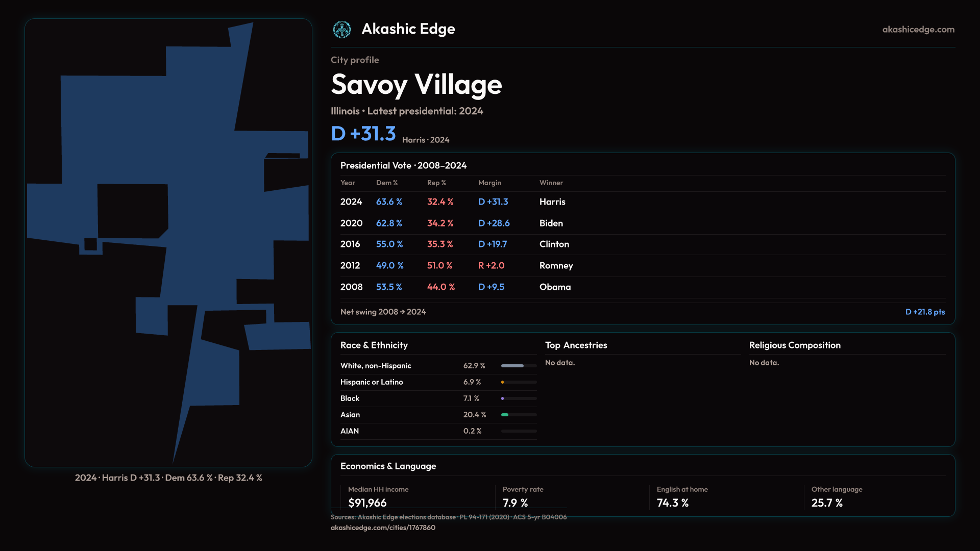The image size is (980, 551).
Task: Click the Hispanic or Latino orange bar
Action: tap(503, 382)
